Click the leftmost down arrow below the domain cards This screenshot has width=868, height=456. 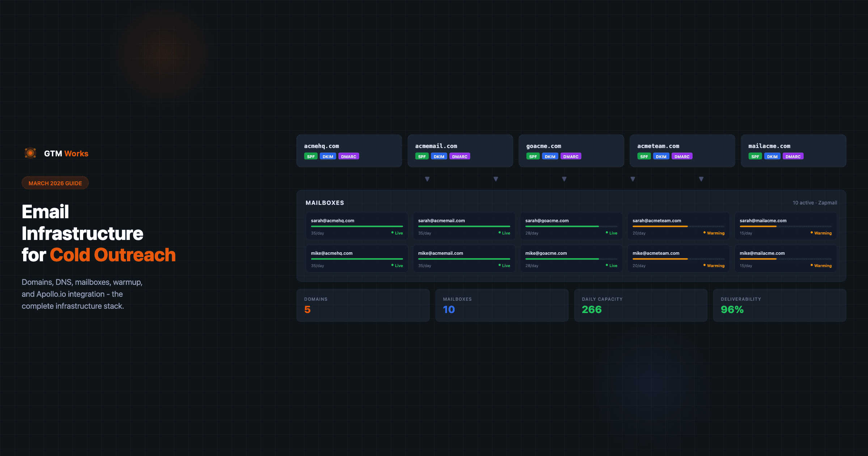point(427,179)
